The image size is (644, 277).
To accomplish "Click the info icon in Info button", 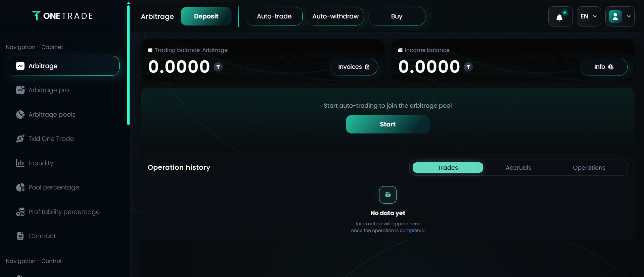I will 611,67.
